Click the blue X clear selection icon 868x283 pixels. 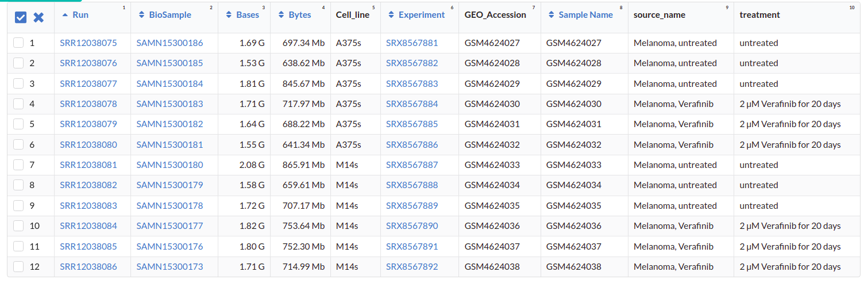coord(38,17)
